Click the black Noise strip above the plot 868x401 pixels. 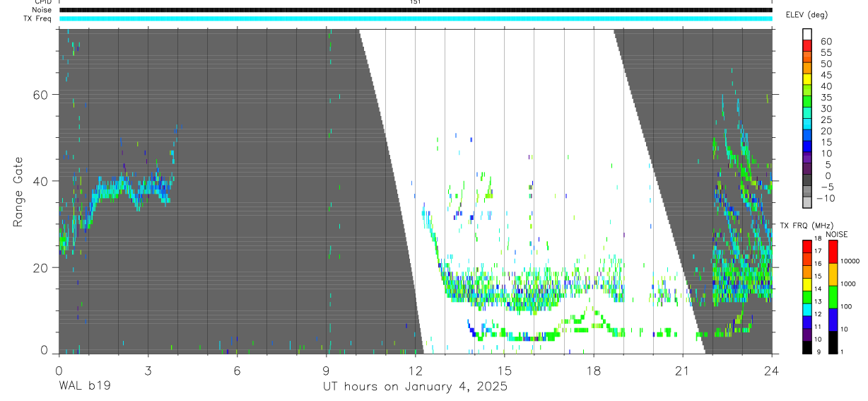pos(416,10)
